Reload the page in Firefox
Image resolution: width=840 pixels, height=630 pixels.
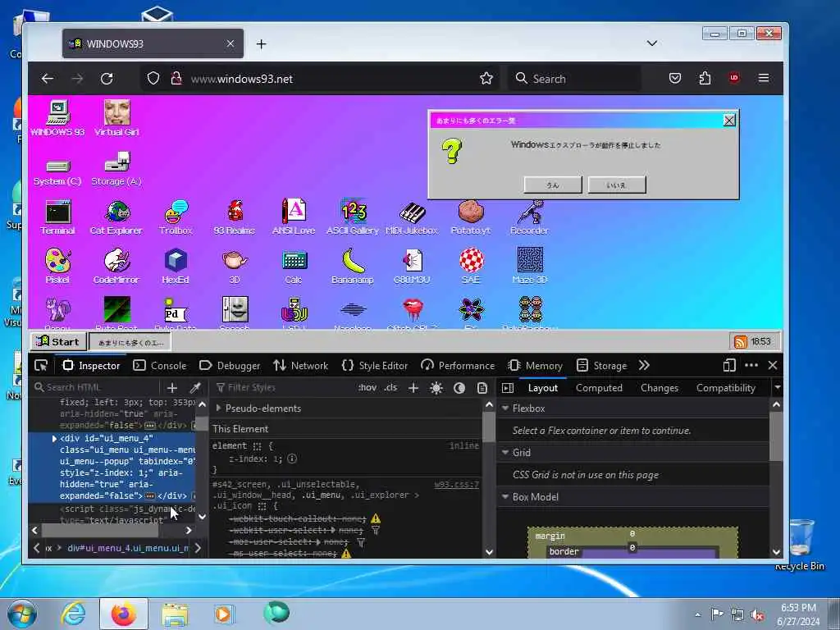click(x=107, y=79)
